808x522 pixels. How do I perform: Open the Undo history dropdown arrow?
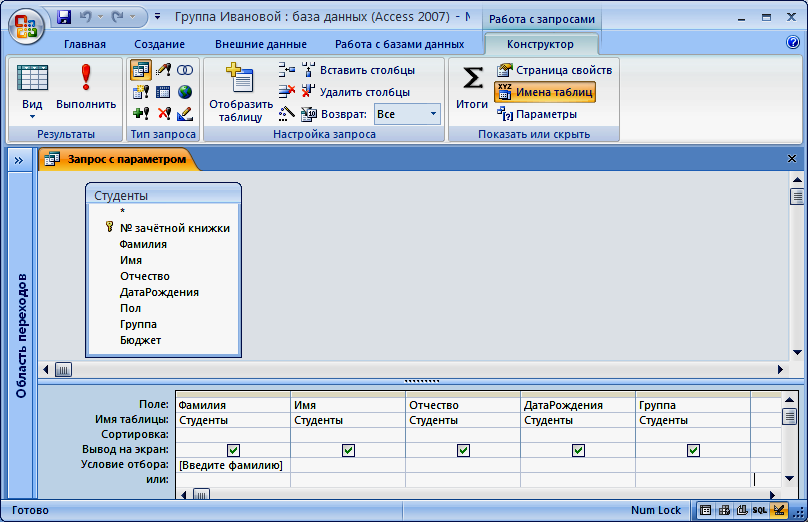pyautogui.click(x=100, y=17)
